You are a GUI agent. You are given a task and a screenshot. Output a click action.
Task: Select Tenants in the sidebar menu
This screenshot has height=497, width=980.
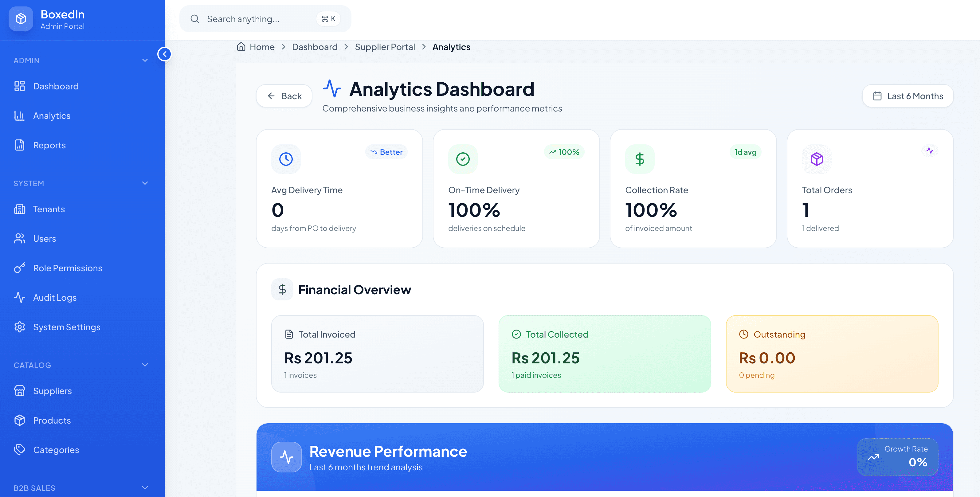[x=49, y=209]
